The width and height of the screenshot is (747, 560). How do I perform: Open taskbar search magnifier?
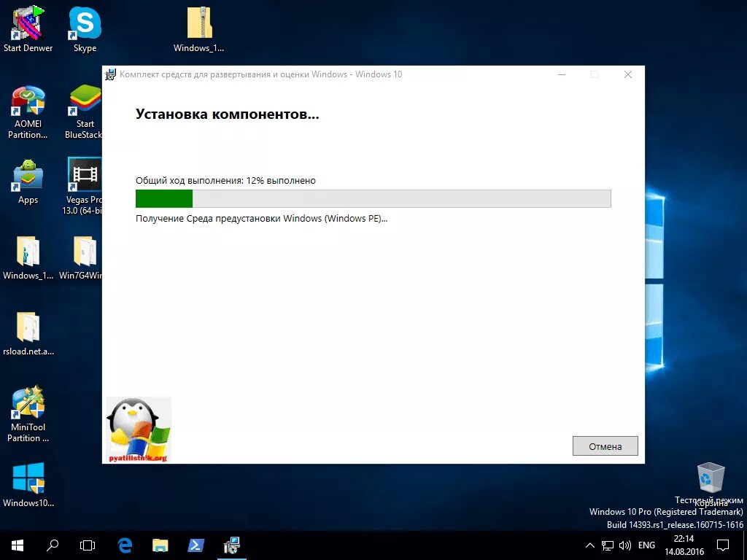coord(53,545)
